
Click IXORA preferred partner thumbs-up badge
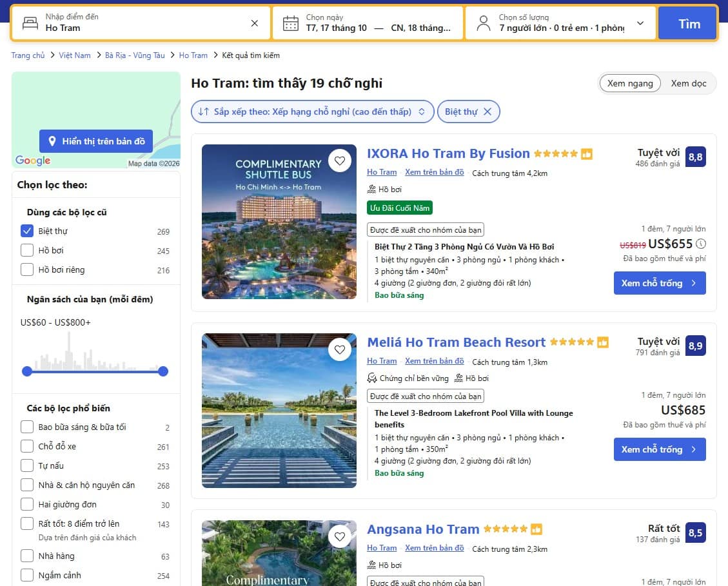(587, 153)
